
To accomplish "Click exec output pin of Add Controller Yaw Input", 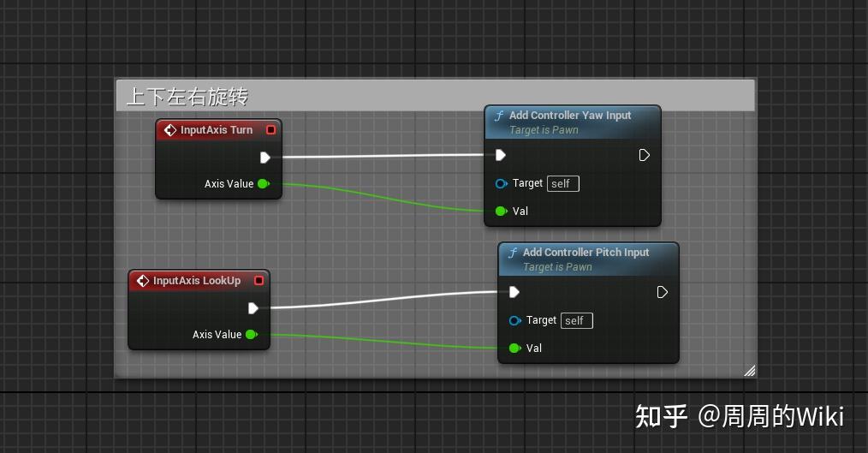I will pos(645,155).
